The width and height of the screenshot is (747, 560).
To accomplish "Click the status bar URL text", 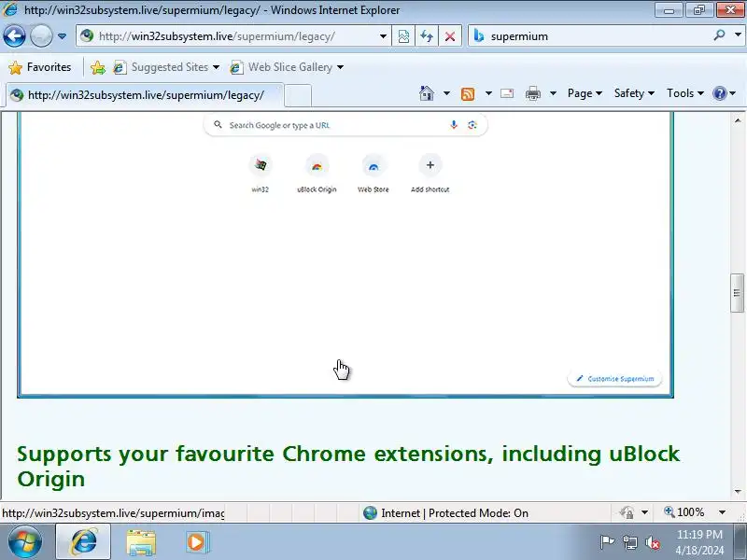I will pos(113,513).
